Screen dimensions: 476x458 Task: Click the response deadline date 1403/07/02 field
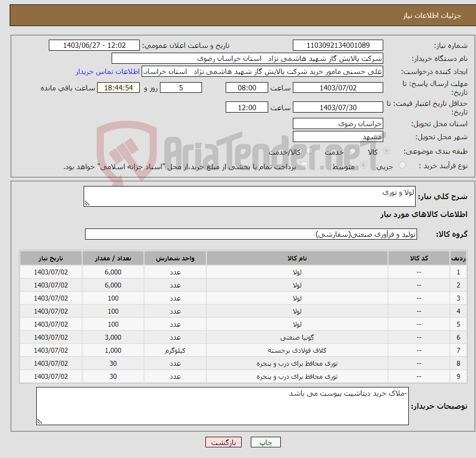pos(338,88)
